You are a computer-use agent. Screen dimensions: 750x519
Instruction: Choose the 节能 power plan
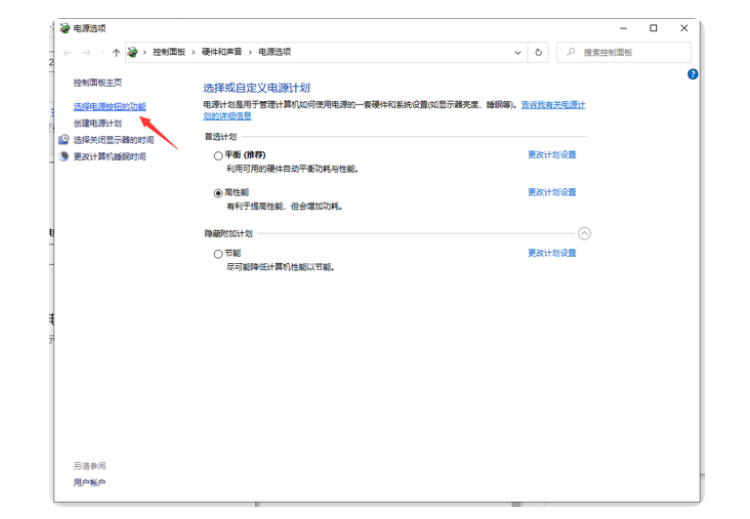pyautogui.click(x=218, y=254)
